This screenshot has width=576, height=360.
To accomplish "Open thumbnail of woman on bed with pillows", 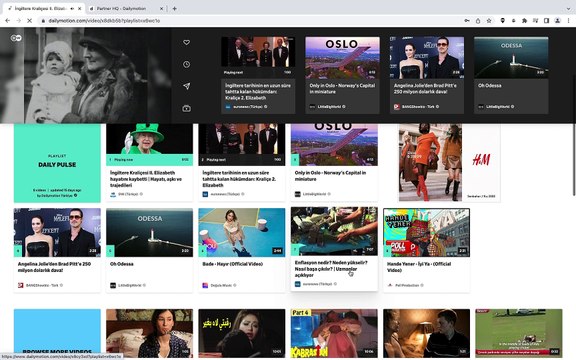I will 150,333.
